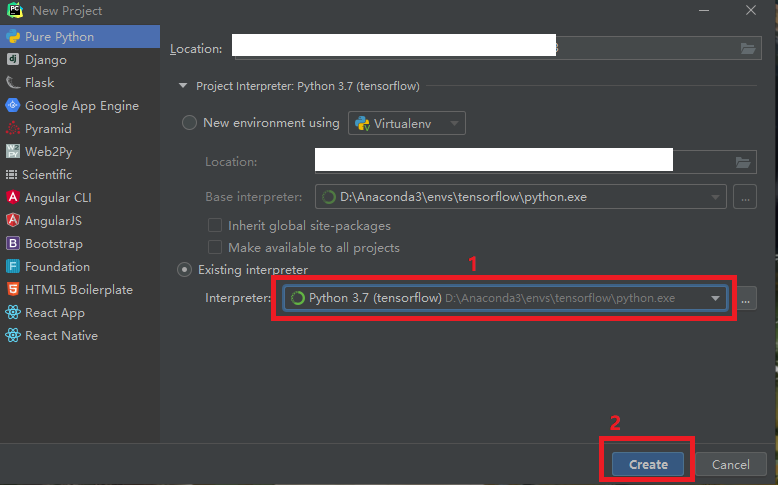Click the Create button
The image size is (778, 485).
648,464
